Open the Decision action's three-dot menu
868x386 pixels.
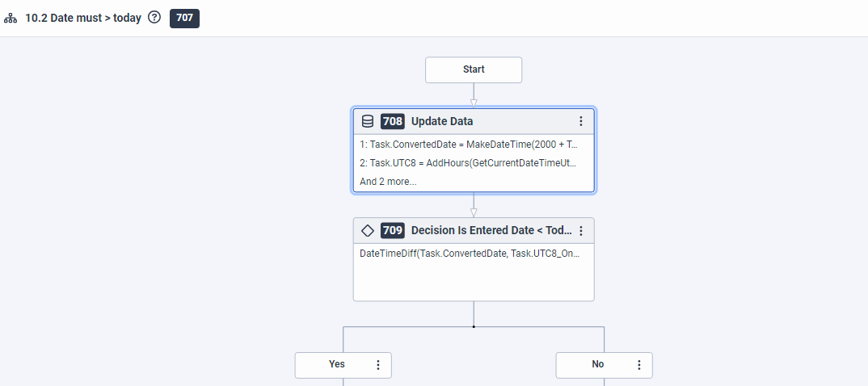click(580, 230)
